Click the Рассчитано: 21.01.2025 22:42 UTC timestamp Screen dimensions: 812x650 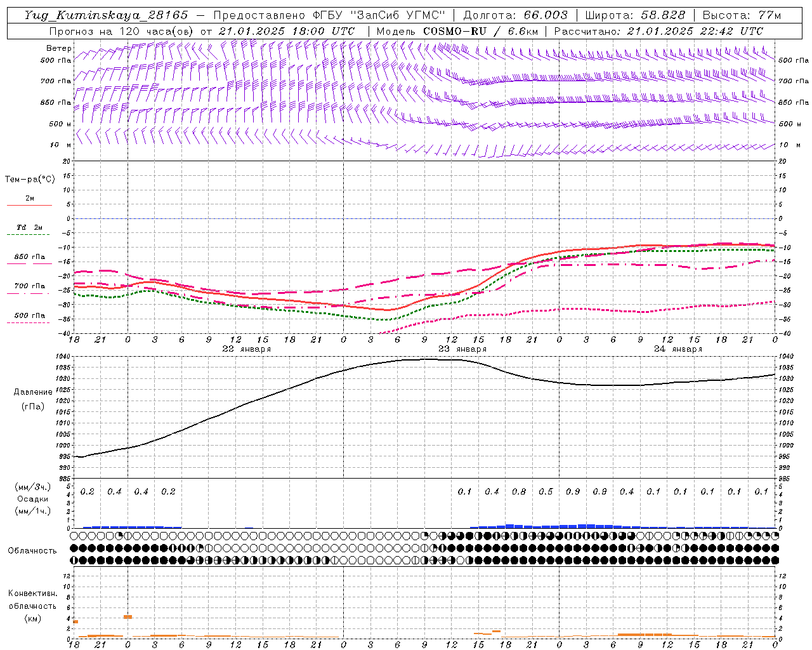[x=658, y=31]
